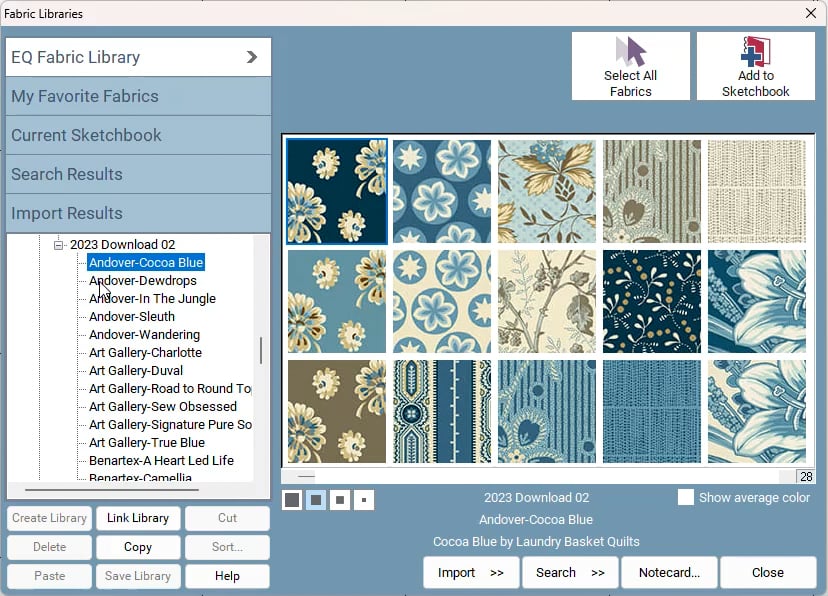Click the Close button
Image resolution: width=828 pixels, height=596 pixels.
[x=768, y=572]
